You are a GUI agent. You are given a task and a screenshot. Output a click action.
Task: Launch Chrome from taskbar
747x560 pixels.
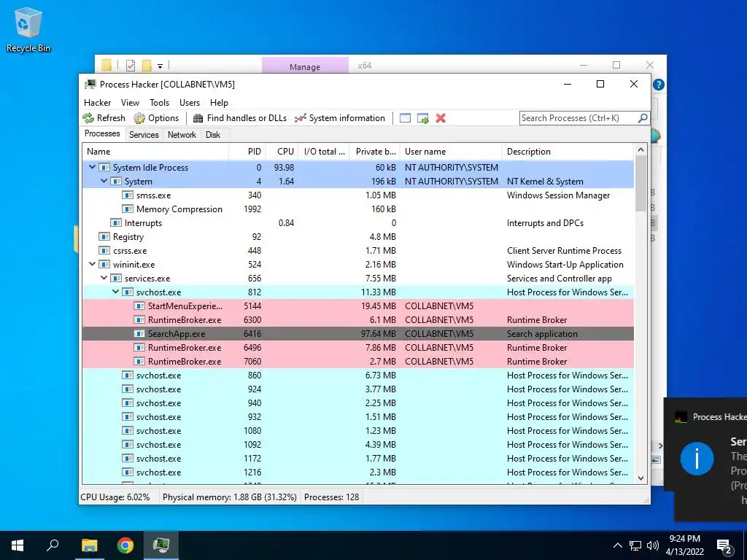pyautogui.click(x=125, y=545)
